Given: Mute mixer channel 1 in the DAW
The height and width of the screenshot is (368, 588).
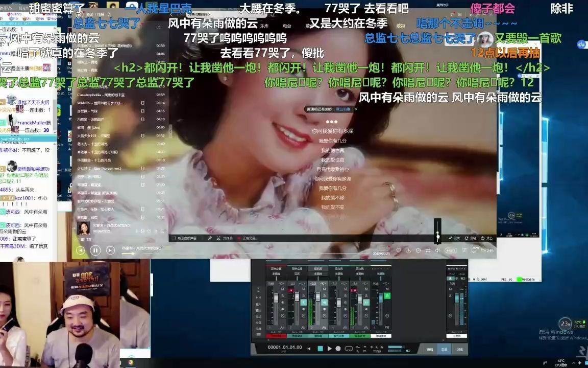Looking at the screenshot, I should pyautogui.click(x=282, y=289).
